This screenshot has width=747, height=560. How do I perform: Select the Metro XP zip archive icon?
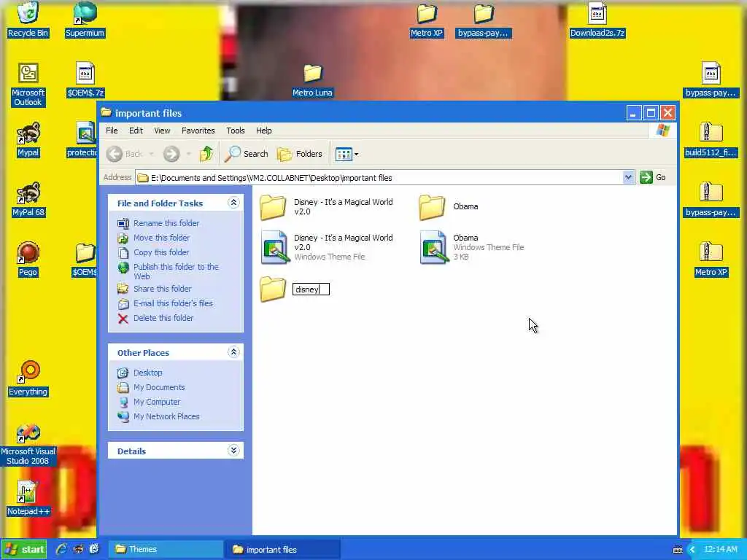click(711, 260)
